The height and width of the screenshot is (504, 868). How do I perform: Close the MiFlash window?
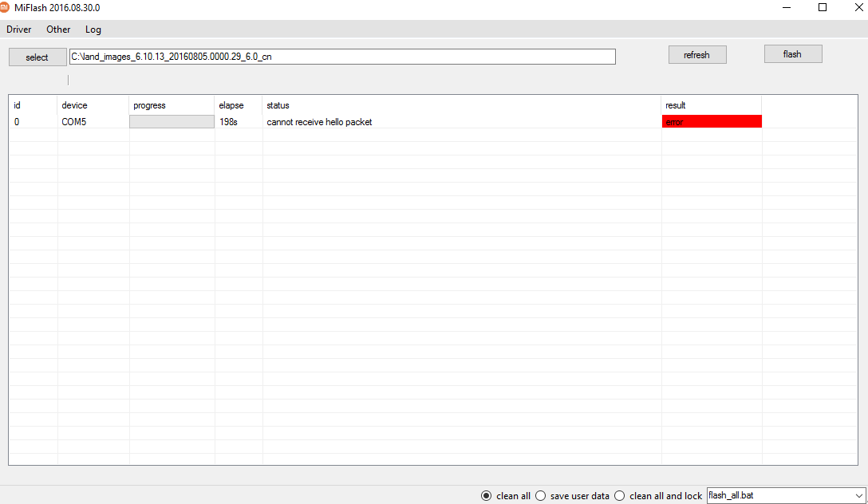point(858,7)
